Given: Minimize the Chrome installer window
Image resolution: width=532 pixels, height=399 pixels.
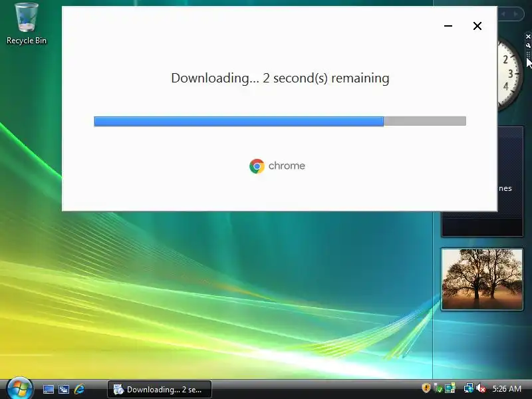Looking at the screenshot, I should (448, 26).
